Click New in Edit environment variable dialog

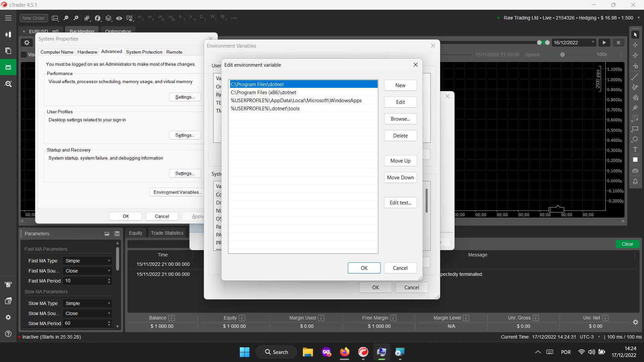(x=400, y=85)
